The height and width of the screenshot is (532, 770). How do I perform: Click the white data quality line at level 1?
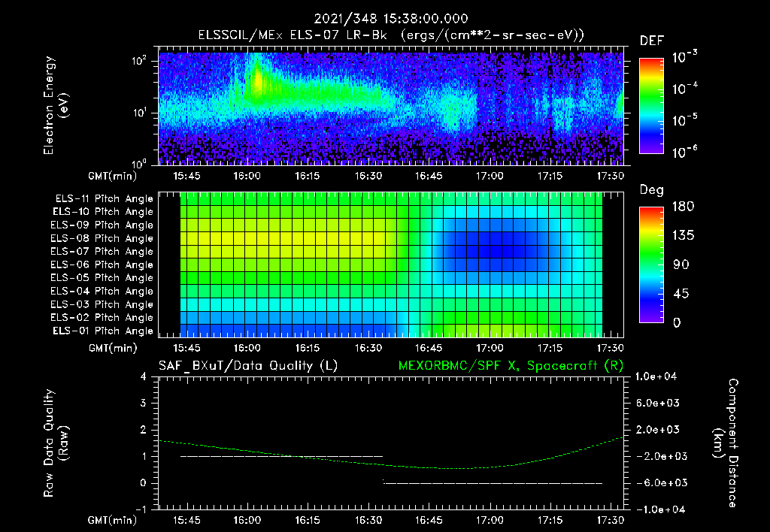coord(281,456)
